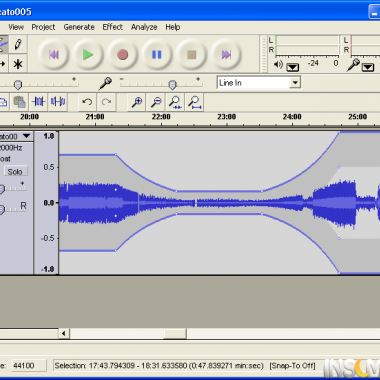Open input microphone meter dropdown

pyautogui.click(x=368, y=67)
